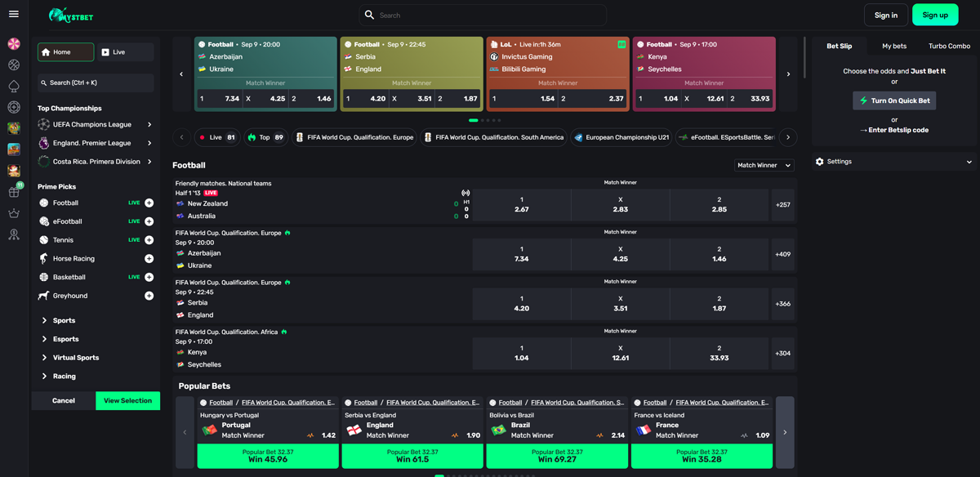This screenshot has width=980, height=477.
Task: Click the Horse Racing icon
Action: pos(44,258)
